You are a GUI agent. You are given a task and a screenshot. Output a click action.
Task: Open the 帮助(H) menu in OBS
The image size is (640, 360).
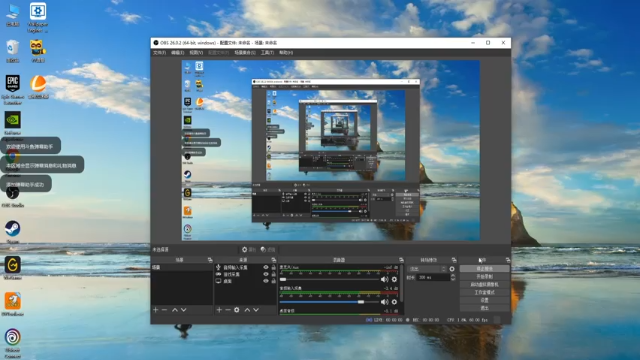coord(286,53)
